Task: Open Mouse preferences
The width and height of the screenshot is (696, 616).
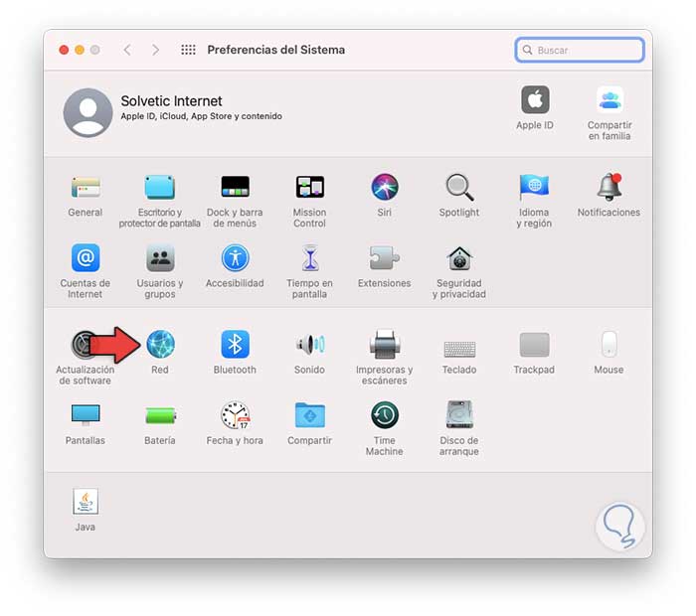Action: (x=609, y=344)
